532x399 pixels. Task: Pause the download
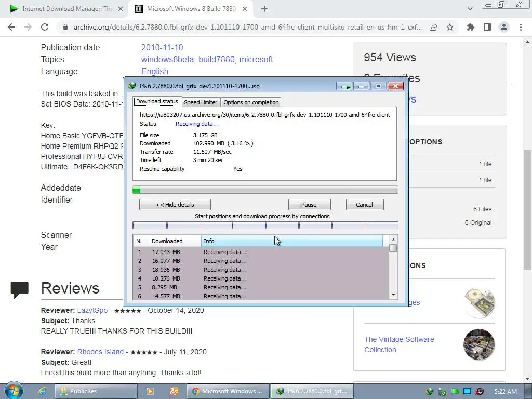pos(309,205)
